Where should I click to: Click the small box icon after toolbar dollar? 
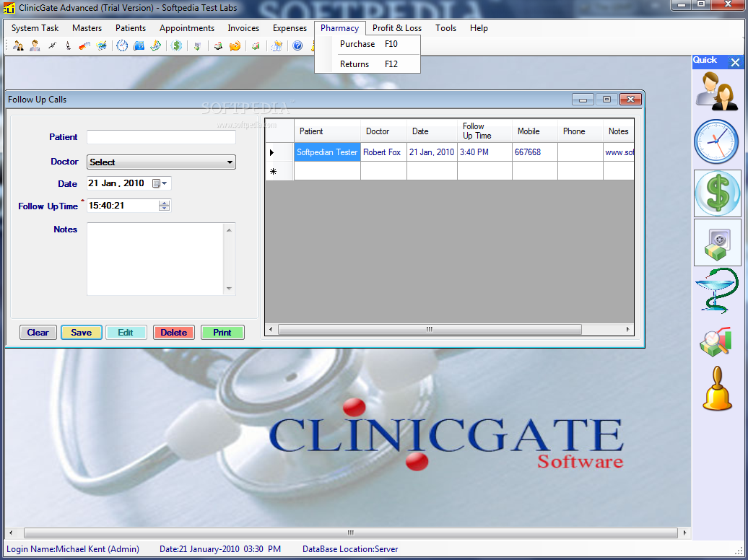pyautogui.click(x=197, y=45)
